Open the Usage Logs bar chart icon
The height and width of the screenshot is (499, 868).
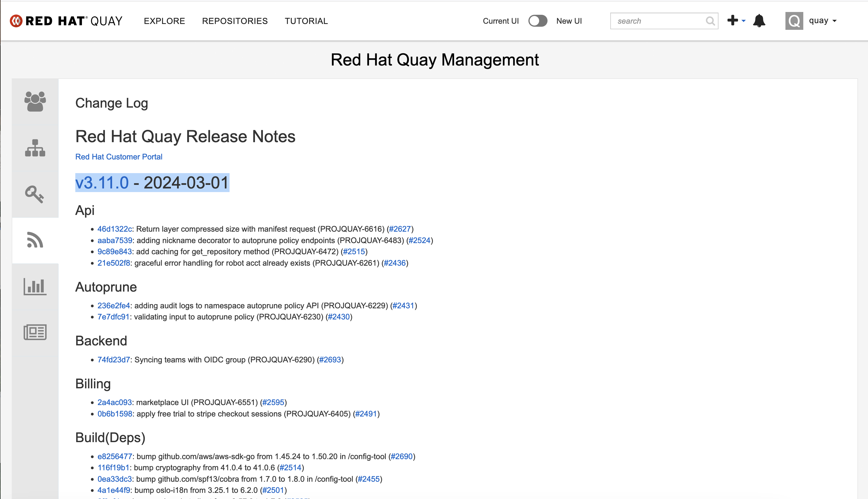[35, 287]
